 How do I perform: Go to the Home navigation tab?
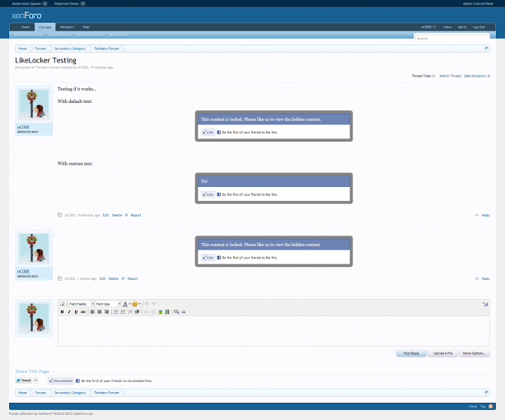[x=26, y=27]
